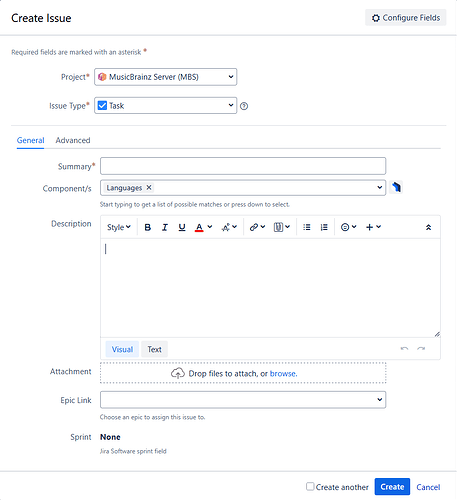Collapse the description editor toolbar
Viewport: 457px width, 500px height.
point(428,227)
